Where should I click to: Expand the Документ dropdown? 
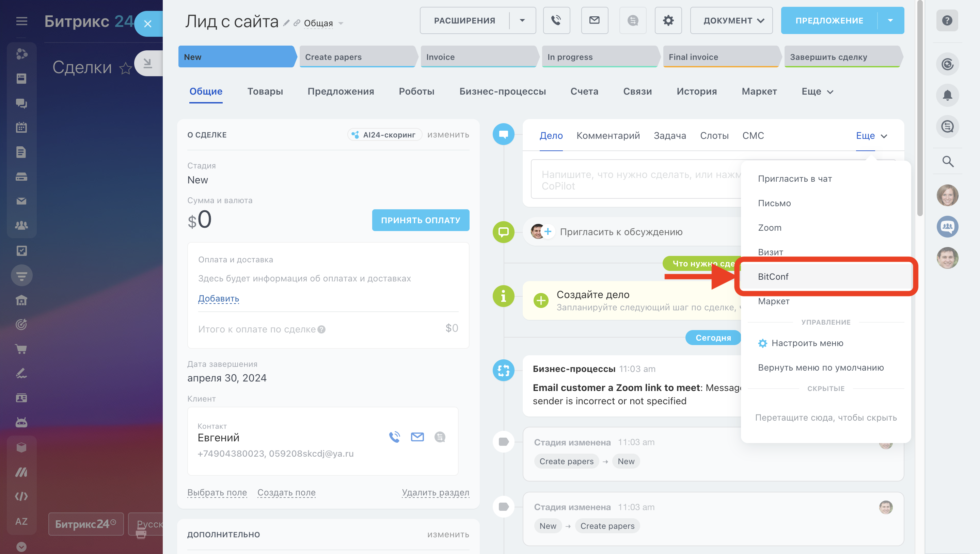click(731, 20)
